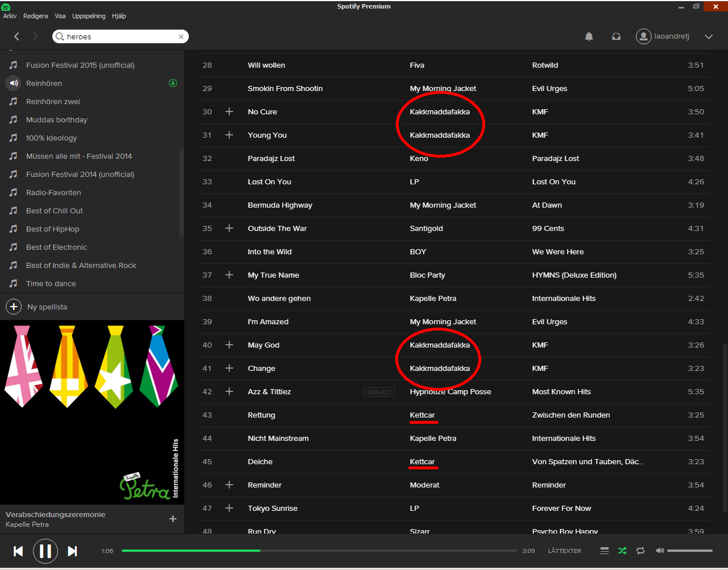Click the song progress bar
Viewport: 728px width, 570px height.
[x=319, y=551]
